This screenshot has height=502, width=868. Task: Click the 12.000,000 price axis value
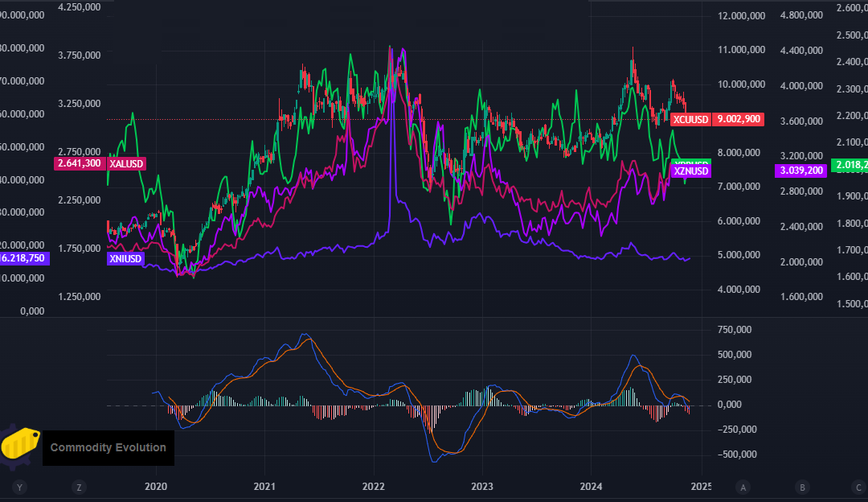[x=741, y=16]
